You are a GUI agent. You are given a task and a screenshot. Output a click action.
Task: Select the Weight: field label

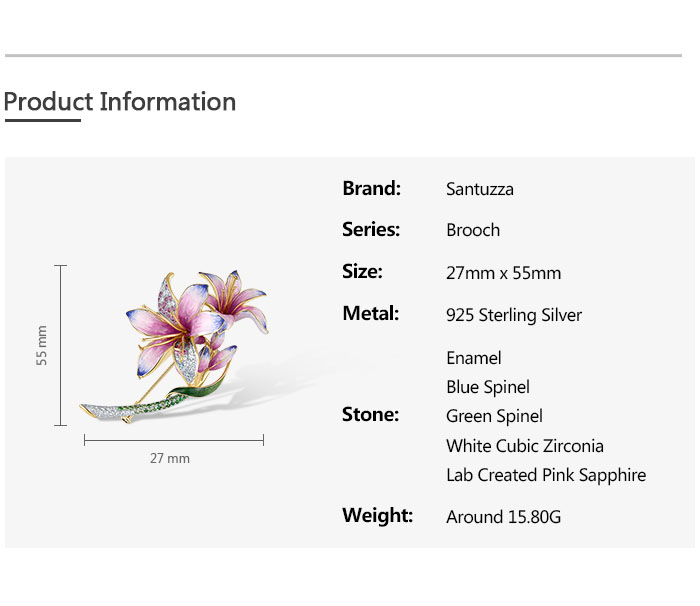coord(377,515)
